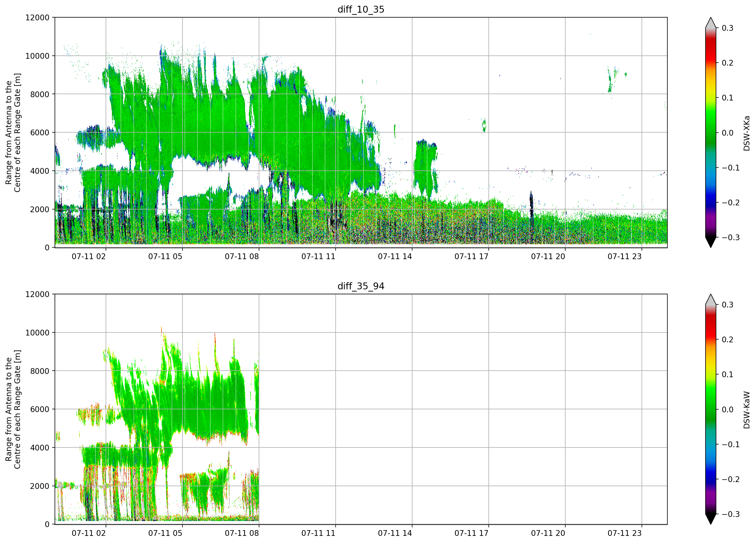Click the −0.1 tick on DSW-XKa colorbar
756x543 pixels.
pos(731,168)
